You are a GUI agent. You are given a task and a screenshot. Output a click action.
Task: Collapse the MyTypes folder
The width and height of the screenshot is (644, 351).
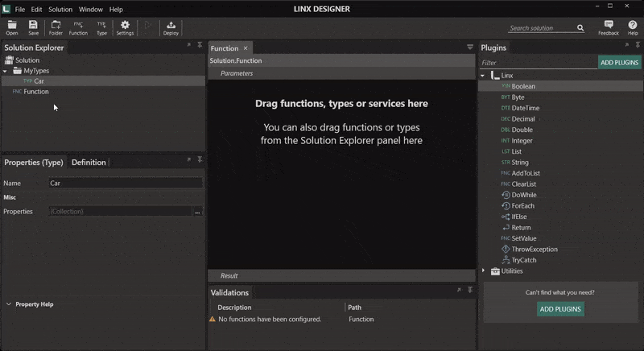[5, 71]
